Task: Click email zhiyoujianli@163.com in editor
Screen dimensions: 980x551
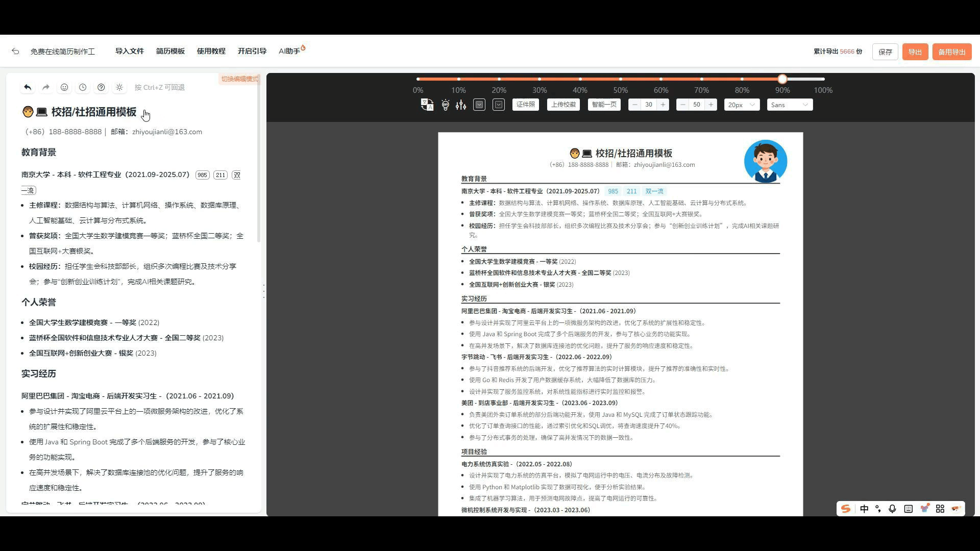Action: point(167,132)
